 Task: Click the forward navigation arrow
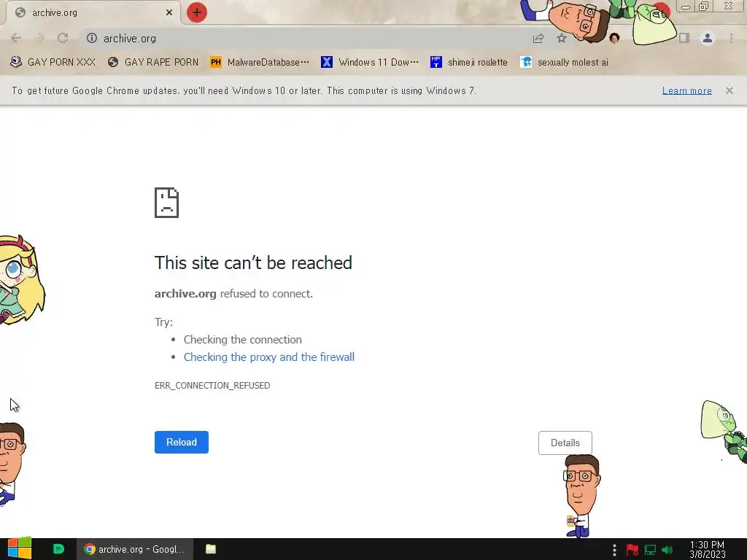click(39, 38)
